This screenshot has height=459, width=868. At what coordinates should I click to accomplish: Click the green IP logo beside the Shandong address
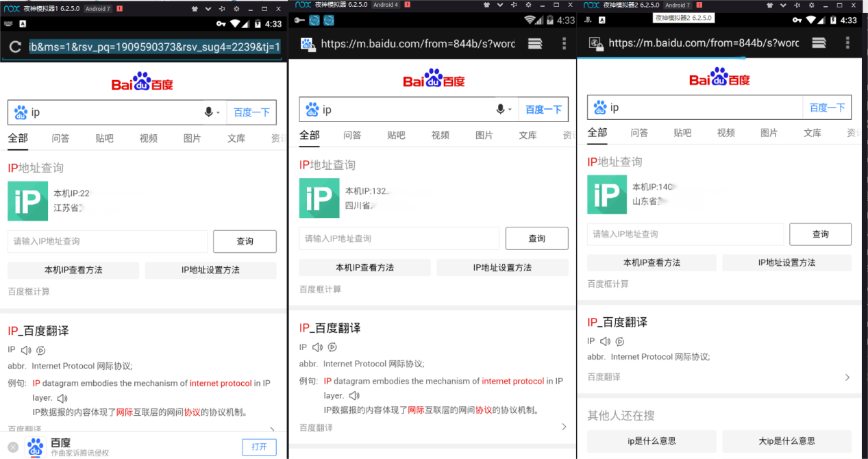click(606, 195)
